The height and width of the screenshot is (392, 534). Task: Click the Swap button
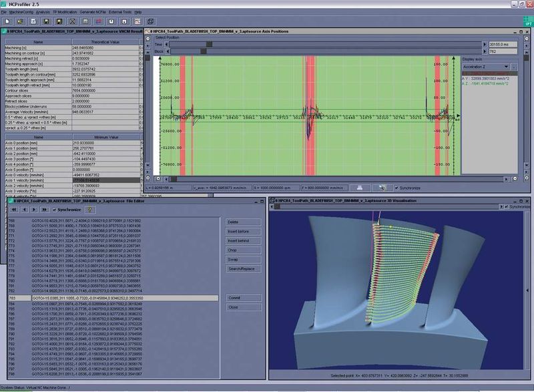[x=243, y=260]
